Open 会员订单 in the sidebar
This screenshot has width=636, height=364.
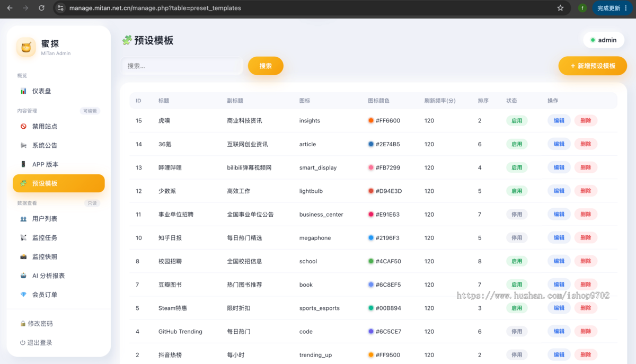[59, 295]
